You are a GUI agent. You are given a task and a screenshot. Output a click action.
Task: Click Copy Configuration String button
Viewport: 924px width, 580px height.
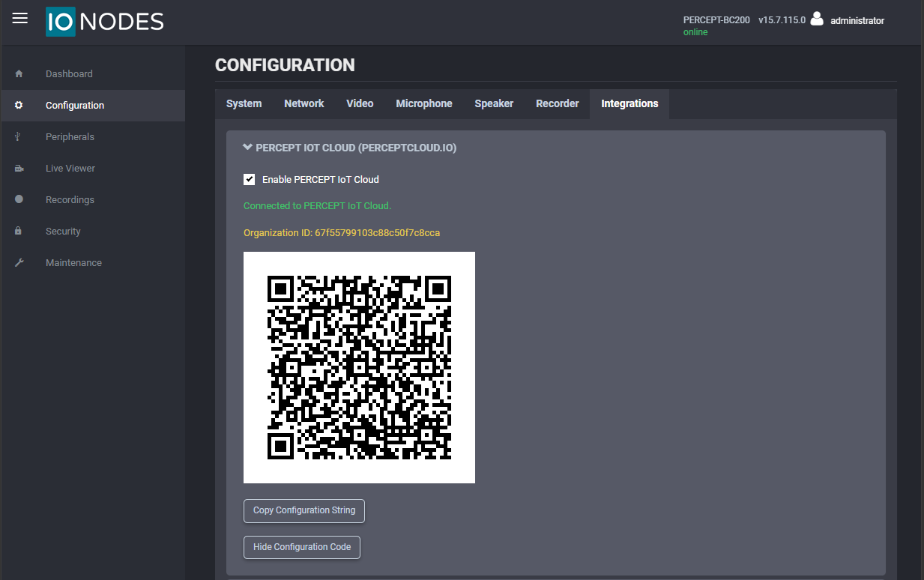tap(304, 510)
